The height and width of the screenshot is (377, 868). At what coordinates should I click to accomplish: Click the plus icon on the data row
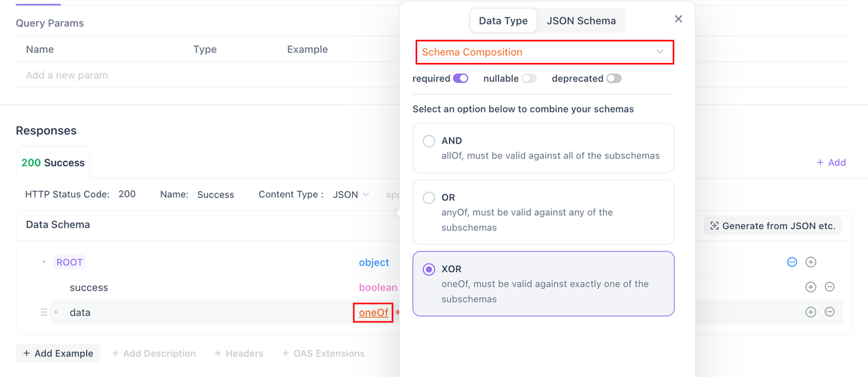coord(810,312)
